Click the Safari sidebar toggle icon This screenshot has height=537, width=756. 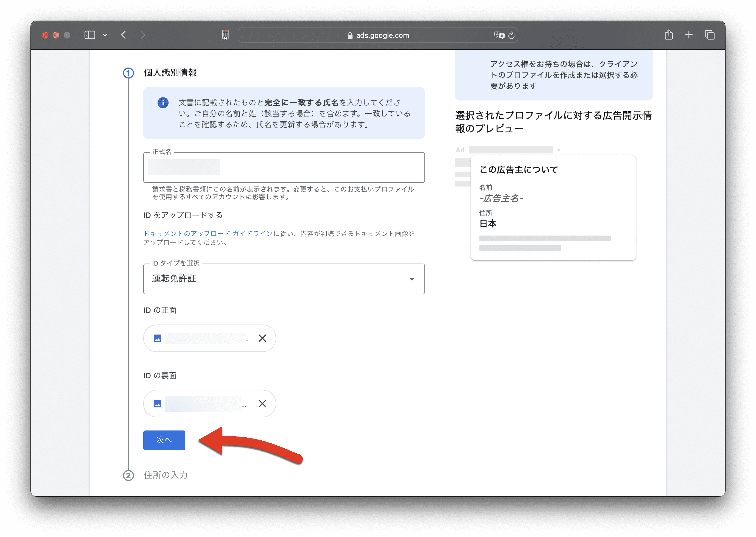[89, 35]
